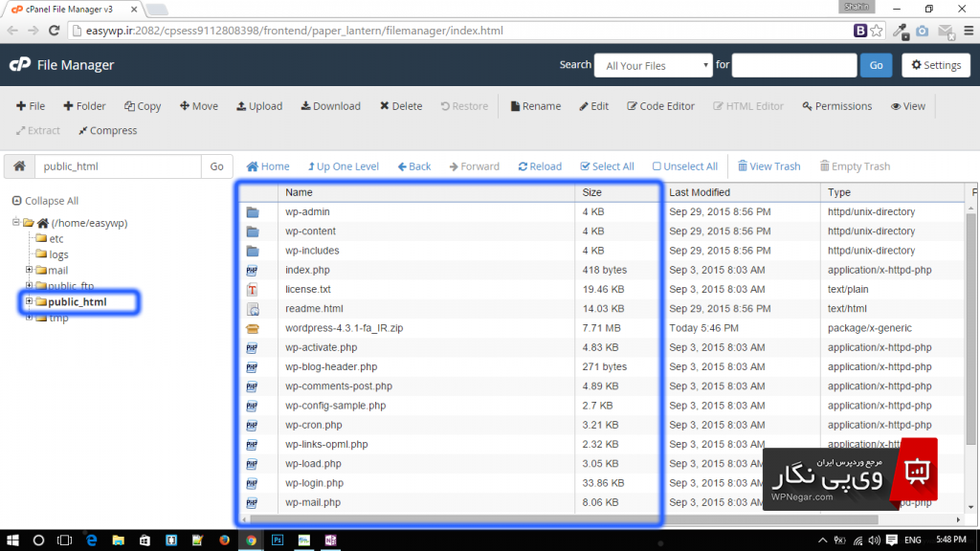This screenshot has width=980, height=551.
Task: Go to Home directory link
Action: [x=268, y=166]
